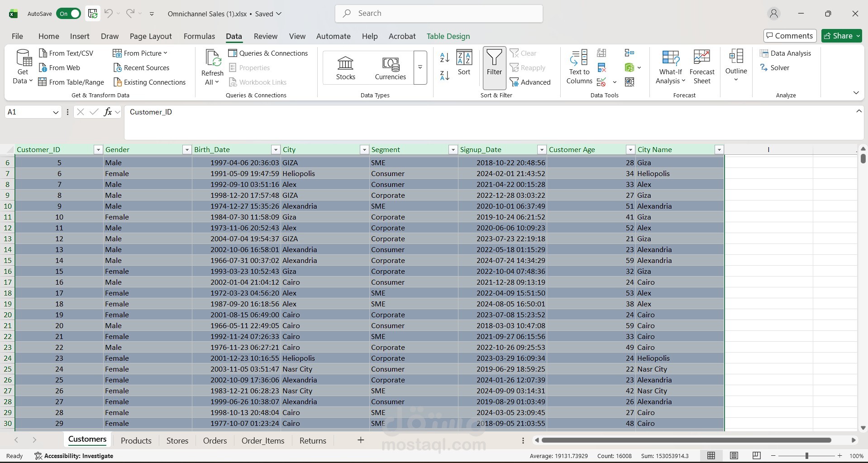Click the Stocks data type
Image resolution: width=868 pixels, height=463 pixels.
345,67
